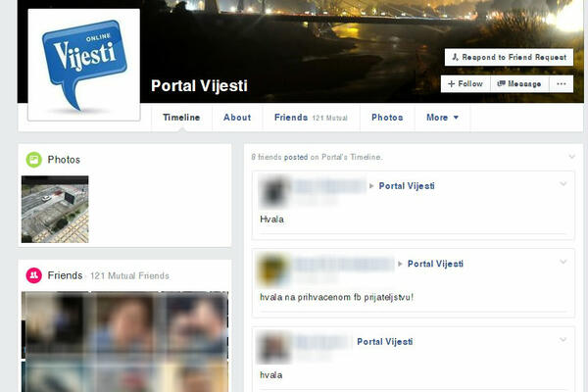Click the green Photos section icon

pyautogui.click(x=33, y=160)
